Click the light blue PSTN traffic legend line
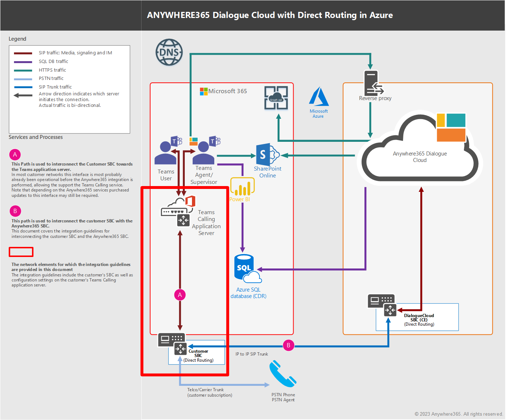This screenshot has height=420, width=506. tap(23, 79)
